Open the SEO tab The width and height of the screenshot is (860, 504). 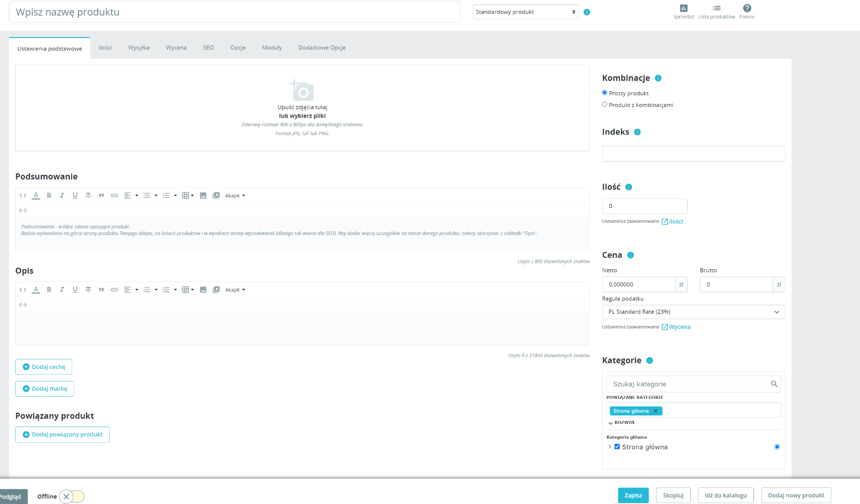click(208, 48)
